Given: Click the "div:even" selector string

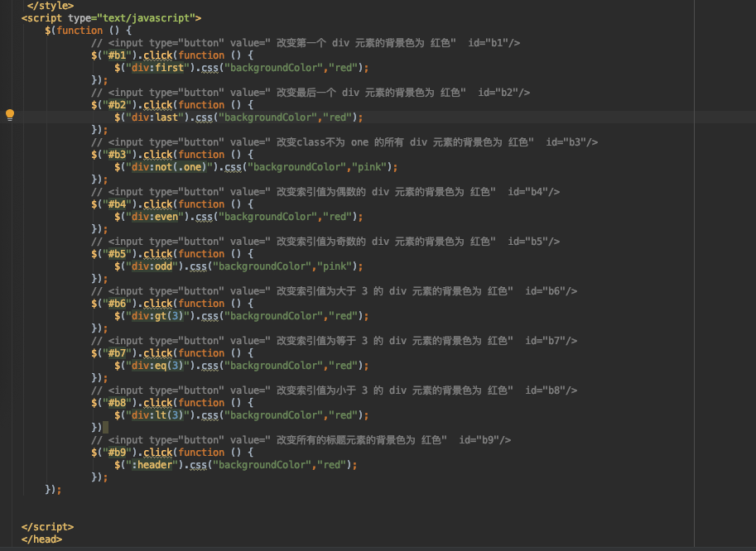Looking at the screenshot, I should click(155, 217).
